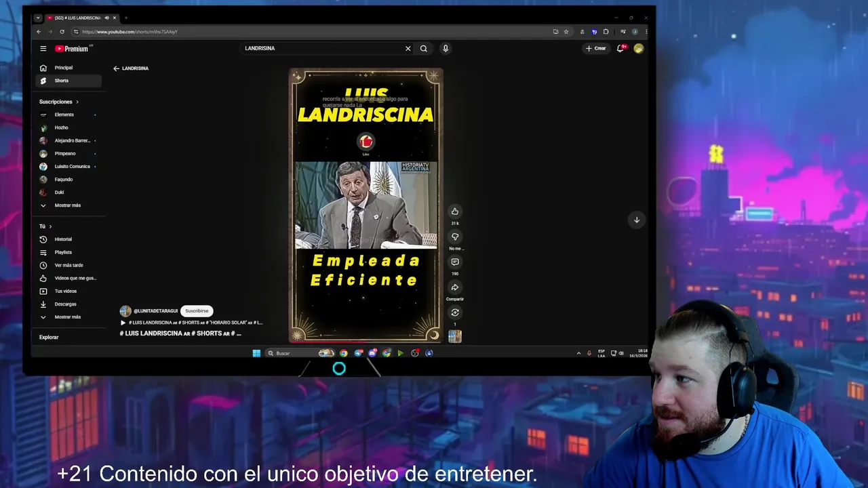868x488 pixels.
Task: Open the Duki channel subscription
Action: [68, 192]
